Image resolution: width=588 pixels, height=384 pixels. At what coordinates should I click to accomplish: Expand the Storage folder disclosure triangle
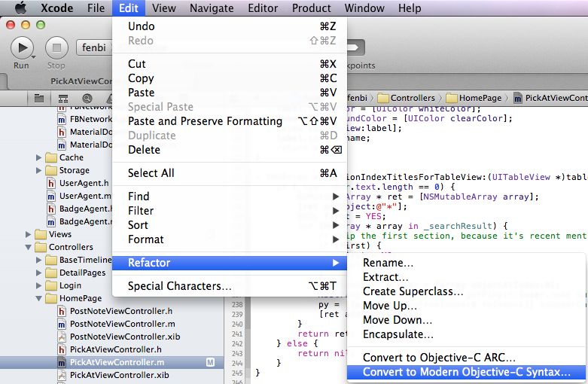[x=39, y=170]
